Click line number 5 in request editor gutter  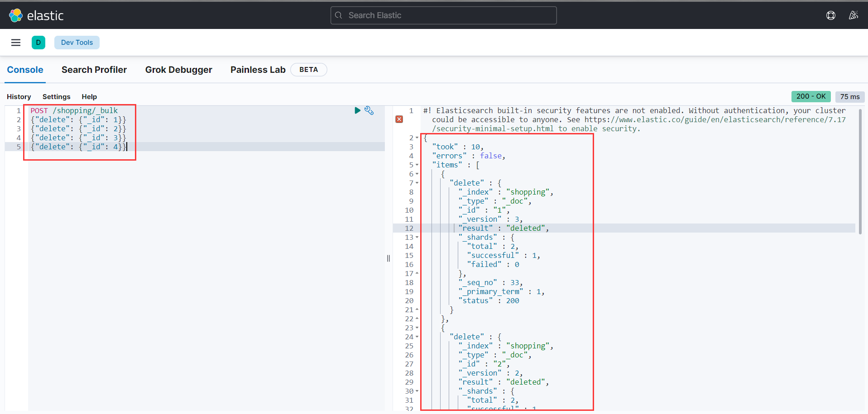pos(19,147)
